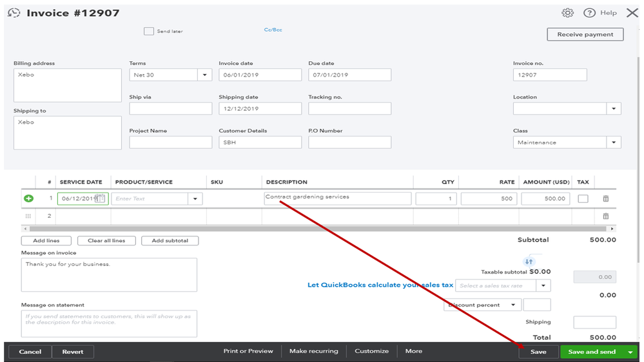
Task: Click the Qty field on line 1
Action: click(x=436, y=198)
